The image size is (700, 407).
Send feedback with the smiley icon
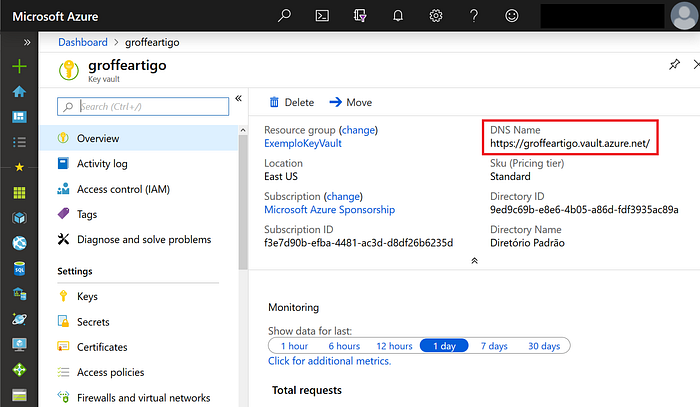coord(512,16)
